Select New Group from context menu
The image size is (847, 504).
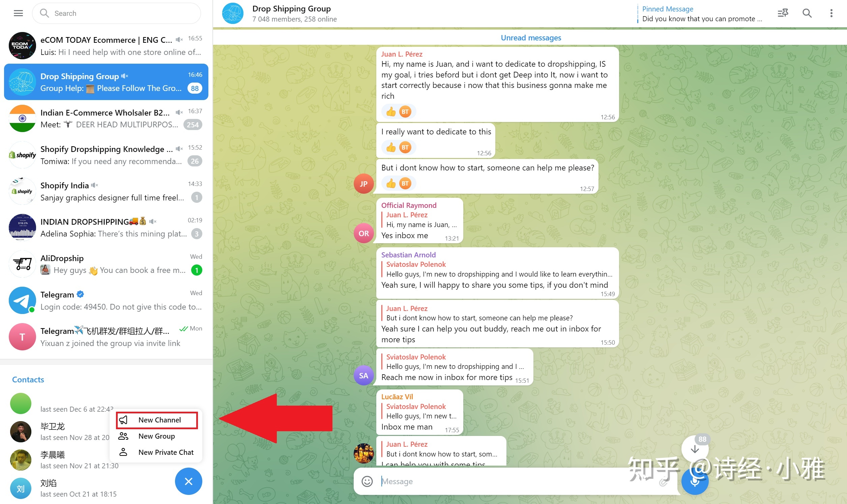click(x=157, y=436)
